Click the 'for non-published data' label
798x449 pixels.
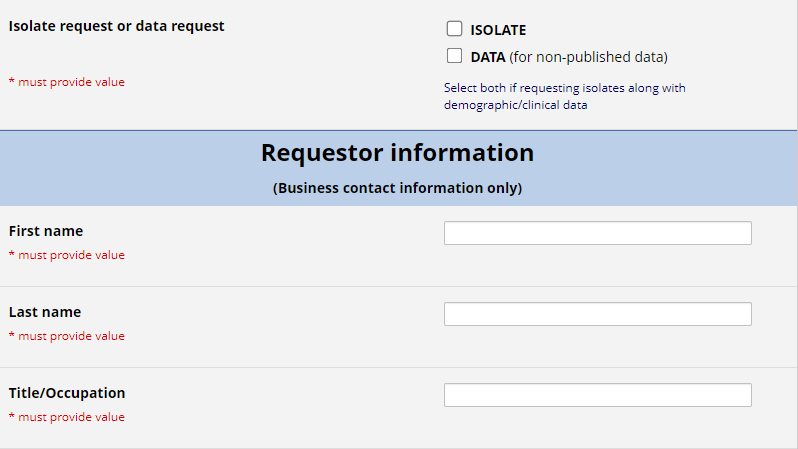pos(588,57)
